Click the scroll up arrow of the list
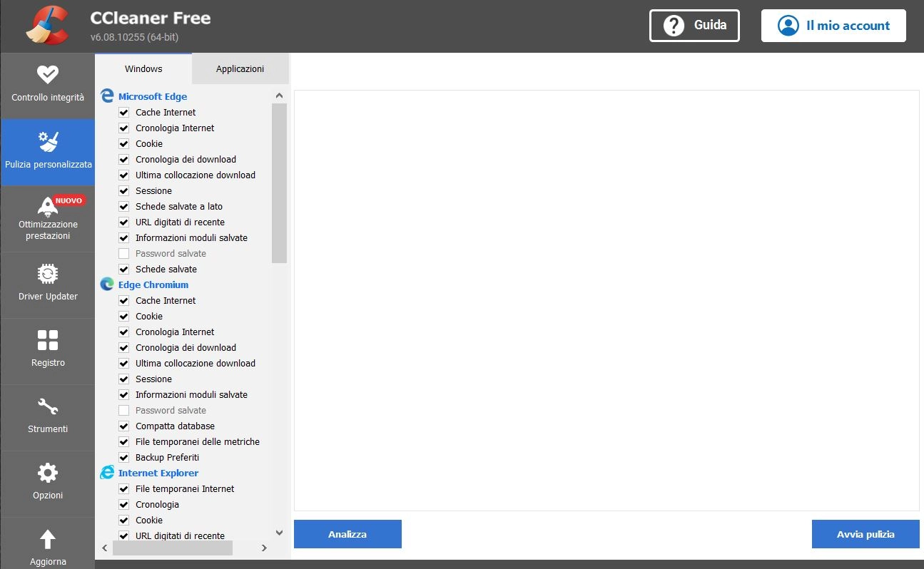This screenshot has height=569, width=924. tap(279, 96)
